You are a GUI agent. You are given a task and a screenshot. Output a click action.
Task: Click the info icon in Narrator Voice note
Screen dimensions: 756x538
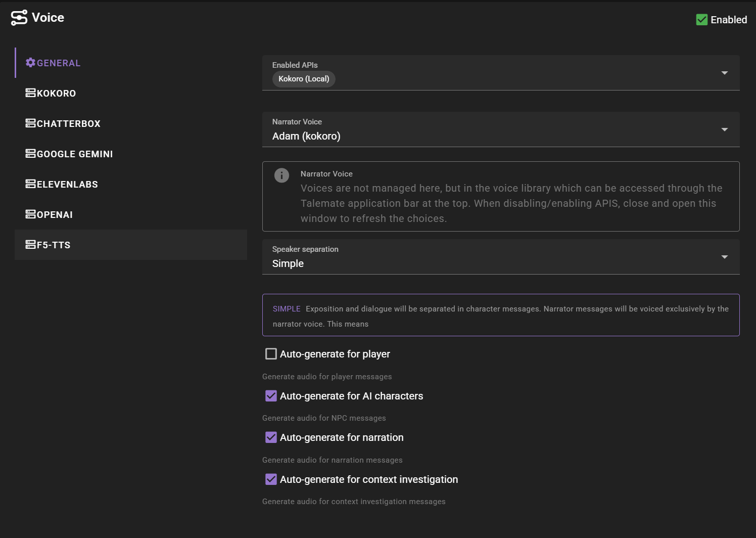281,175
